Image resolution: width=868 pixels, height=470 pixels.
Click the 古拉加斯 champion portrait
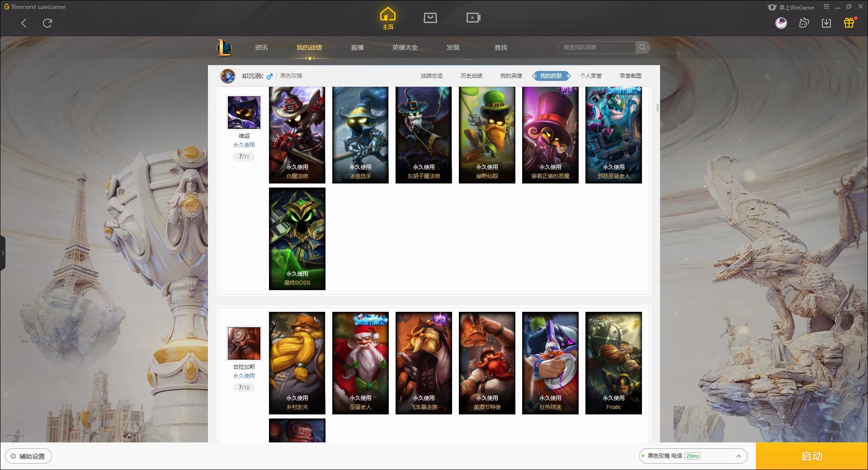pyautogui.click(x=244, y=343)
